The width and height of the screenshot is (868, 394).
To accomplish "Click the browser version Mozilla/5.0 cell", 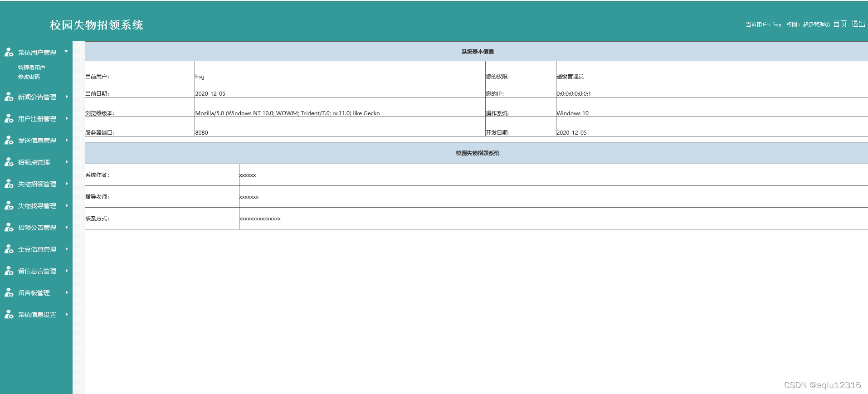I will 288,113.
